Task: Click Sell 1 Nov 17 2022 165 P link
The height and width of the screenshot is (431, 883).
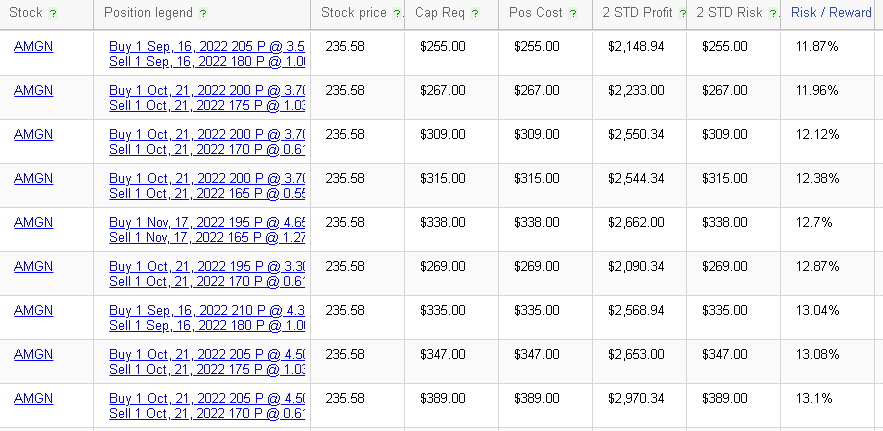Action: click(x=207, y=237)
